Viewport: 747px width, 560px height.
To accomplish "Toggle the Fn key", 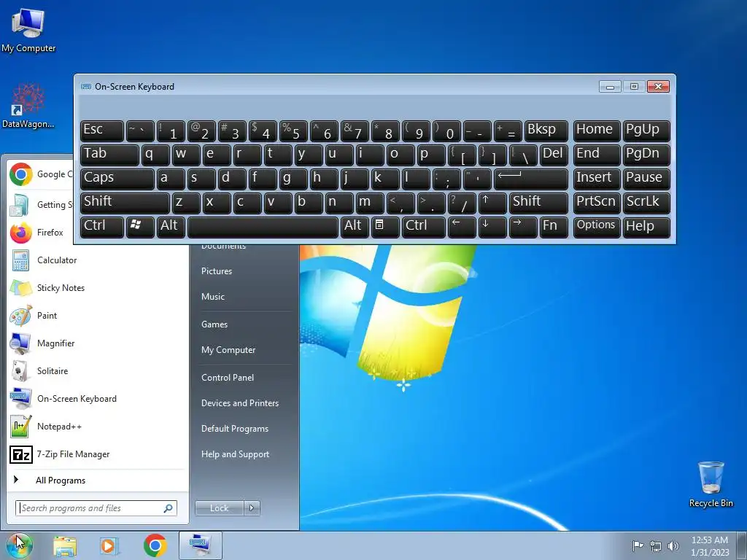I will click(x=554, y=227).
